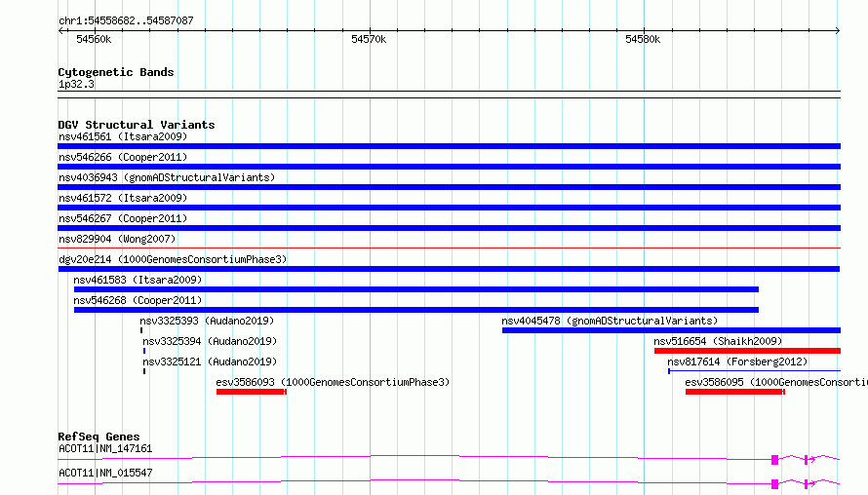Open nsv546268 (Cooper2011) label
This screenshot has width=868, height=495.
138,300
